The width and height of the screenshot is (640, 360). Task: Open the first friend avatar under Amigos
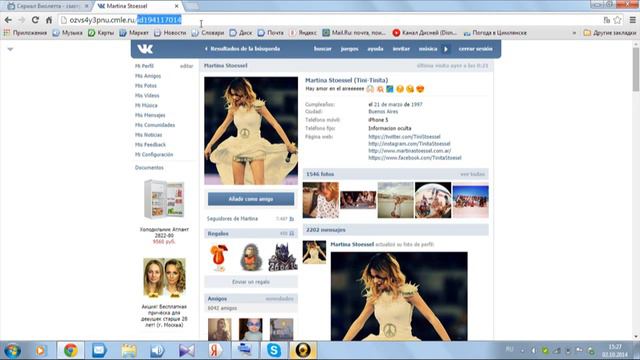220,329
